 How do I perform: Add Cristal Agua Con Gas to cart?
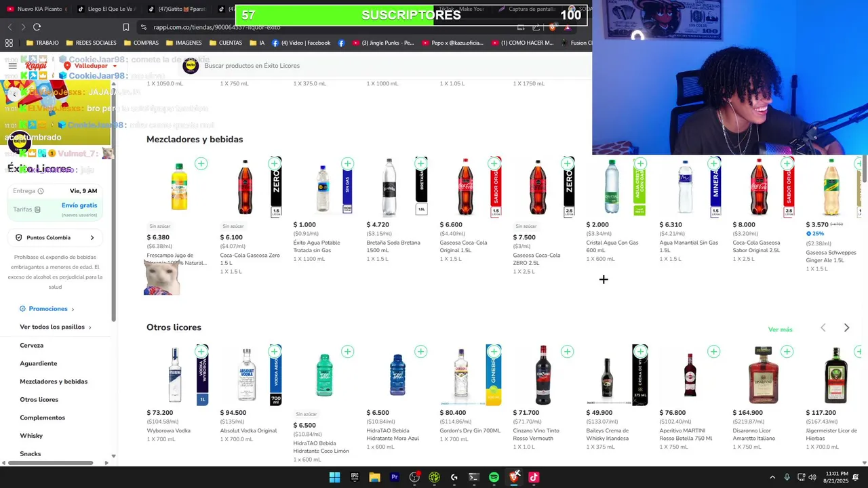click(640, 163)
